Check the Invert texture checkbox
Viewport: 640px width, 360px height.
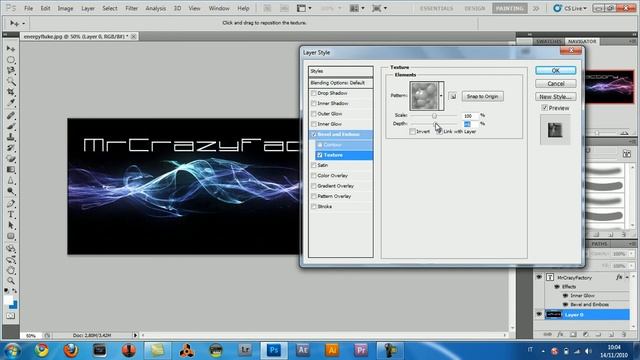coord(412,131)
